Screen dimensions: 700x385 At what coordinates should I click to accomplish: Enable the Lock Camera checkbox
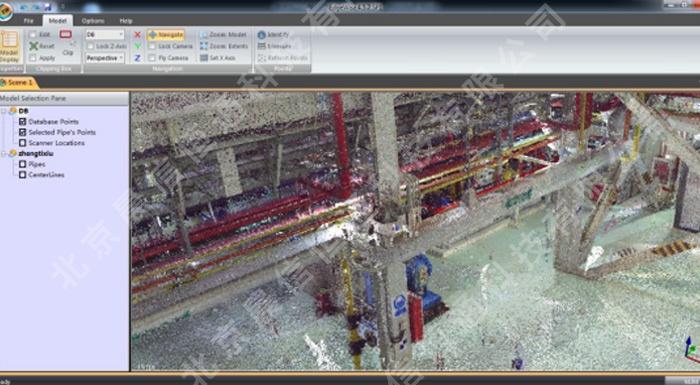click(152, 46)
